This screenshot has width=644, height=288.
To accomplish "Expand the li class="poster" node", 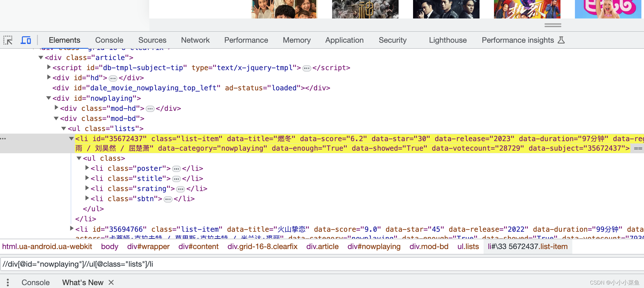I will pos(87,168).
